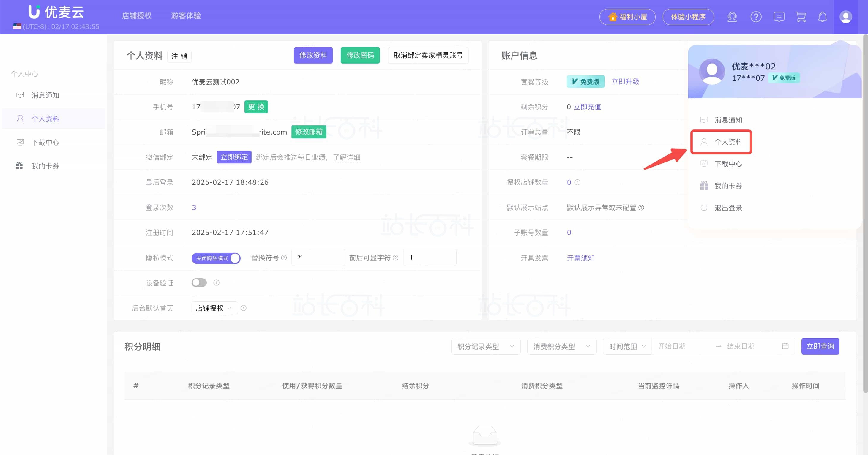Select 下载中心 in the left sidebar
This screenshot has height=455, width=868.
(45, 142)
